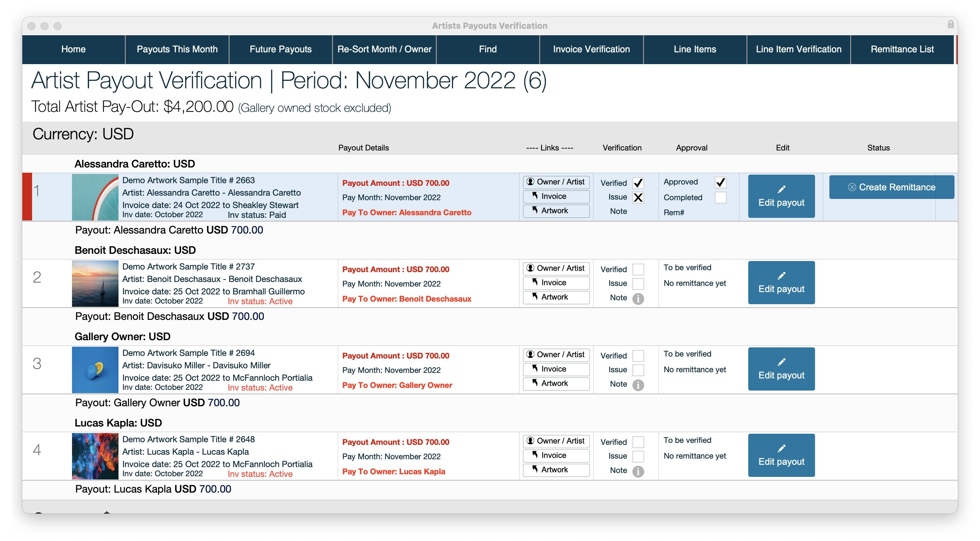The width and height of the screenshot is (980, 541).
Task: Open the Artwork link for artwork #2694
Action: click(556, 383)
